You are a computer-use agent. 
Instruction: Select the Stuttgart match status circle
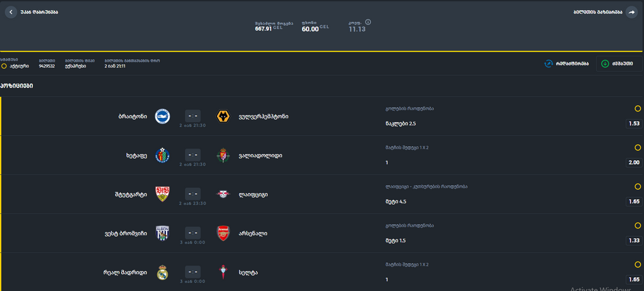point(638,186)
